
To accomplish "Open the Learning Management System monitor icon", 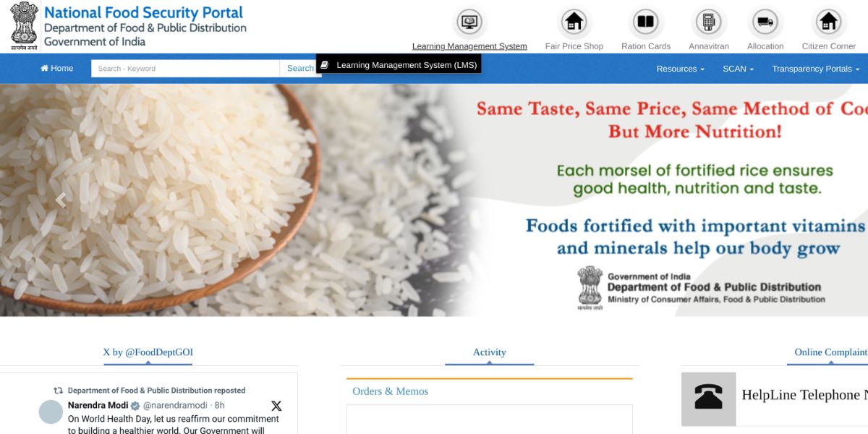I will [x=469, y=22].
